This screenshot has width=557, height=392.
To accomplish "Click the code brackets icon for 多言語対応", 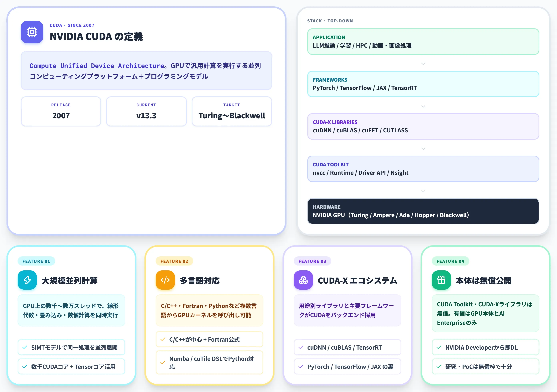I will click(165, 280).
